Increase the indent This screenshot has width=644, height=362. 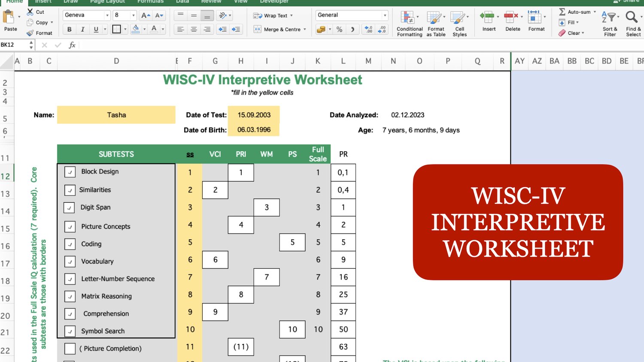coord(236,29)
